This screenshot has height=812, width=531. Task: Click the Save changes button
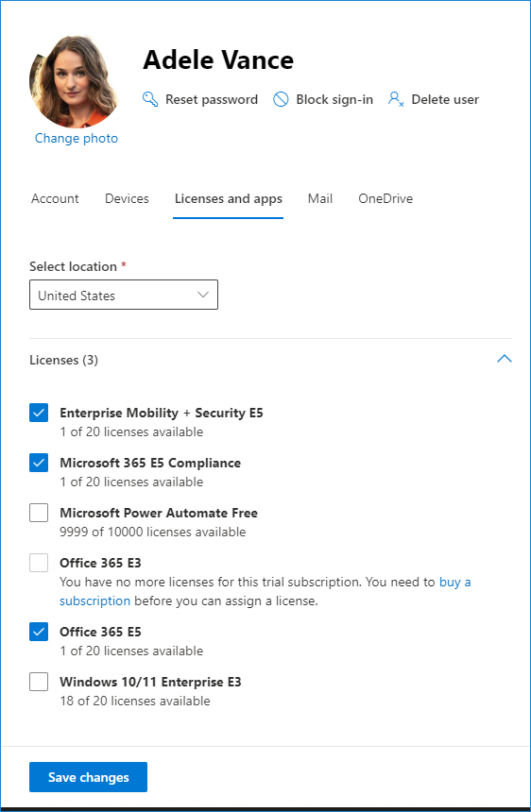pos(88,777)
